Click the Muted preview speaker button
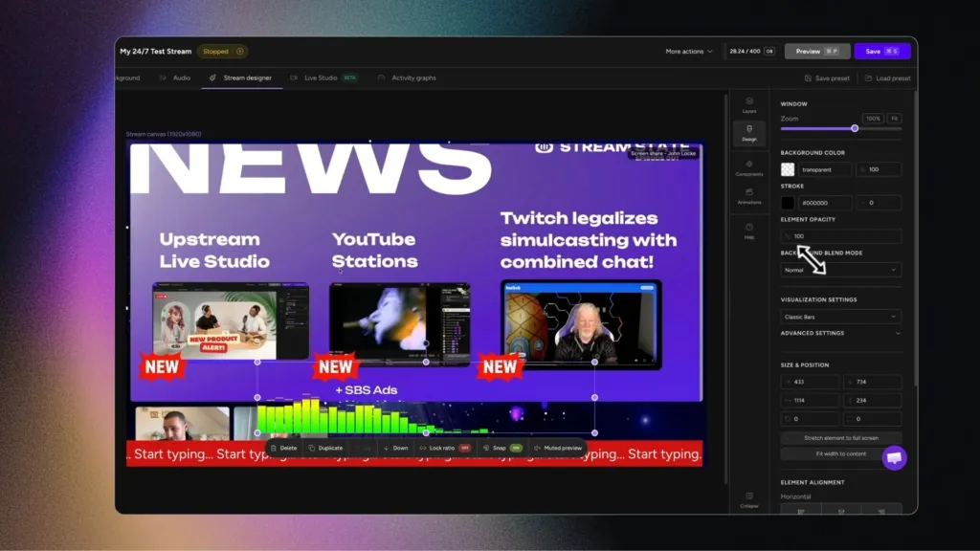Image resolution: width=980 pixels, height=551 pixels. coord(558,448)
